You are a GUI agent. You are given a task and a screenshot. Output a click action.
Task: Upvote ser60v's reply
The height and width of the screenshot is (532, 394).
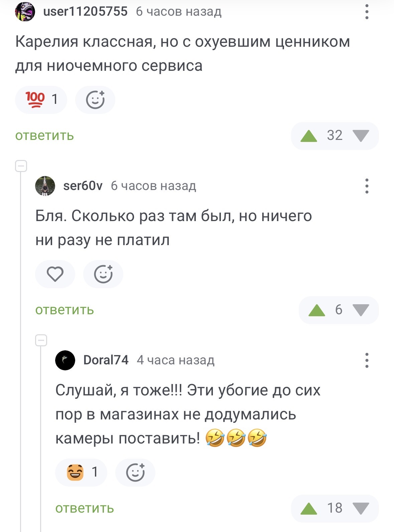(x=316, y=310)
